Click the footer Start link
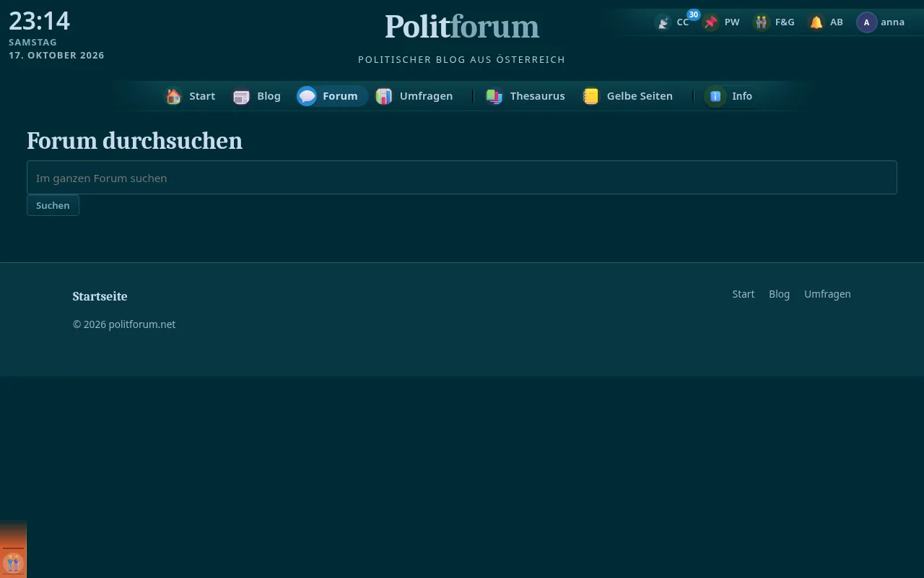Viewport: 924px width, 578px height. tap(743, 294)
